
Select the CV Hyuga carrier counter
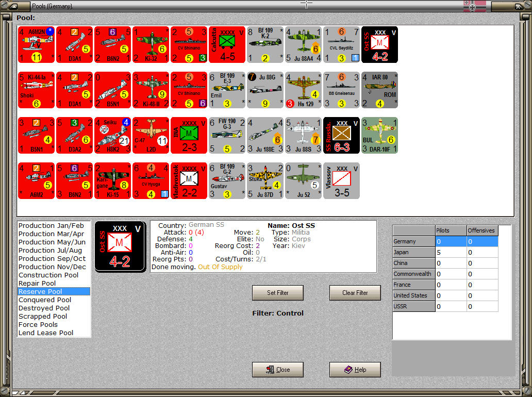[151, 181]
